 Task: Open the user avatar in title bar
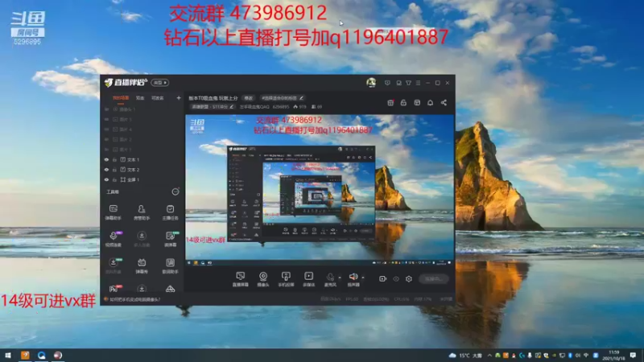[371, 83]
